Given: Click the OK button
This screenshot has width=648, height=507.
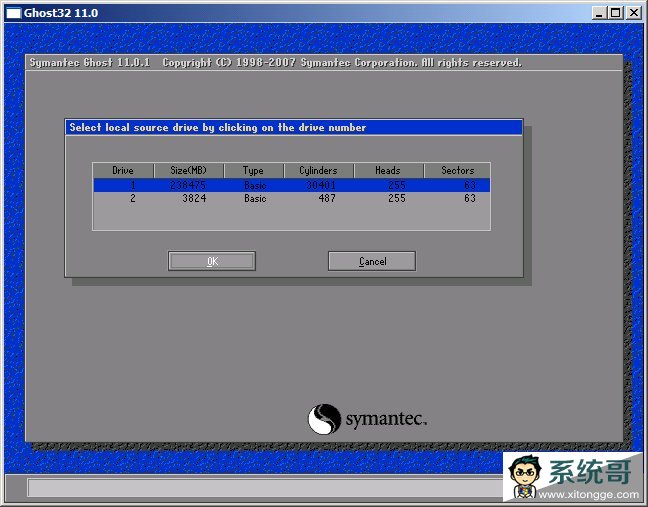Looking at the screenshot, I should (x=212, y=261).
